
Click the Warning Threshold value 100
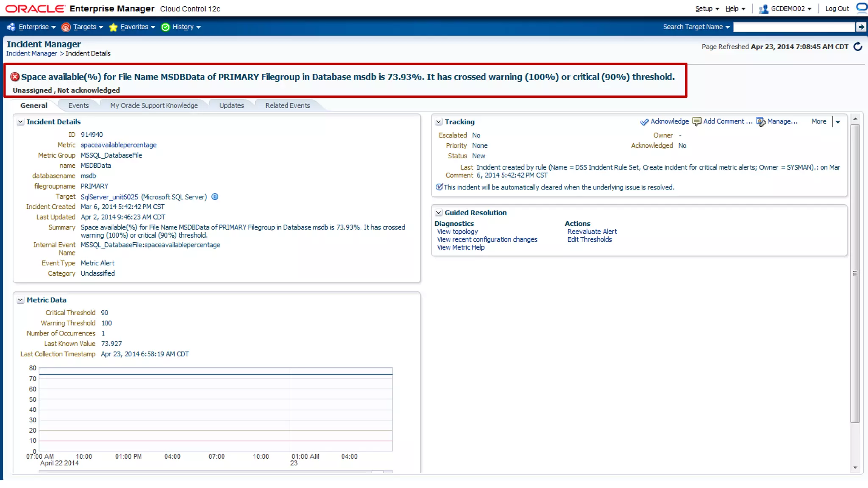pos(106,323)
